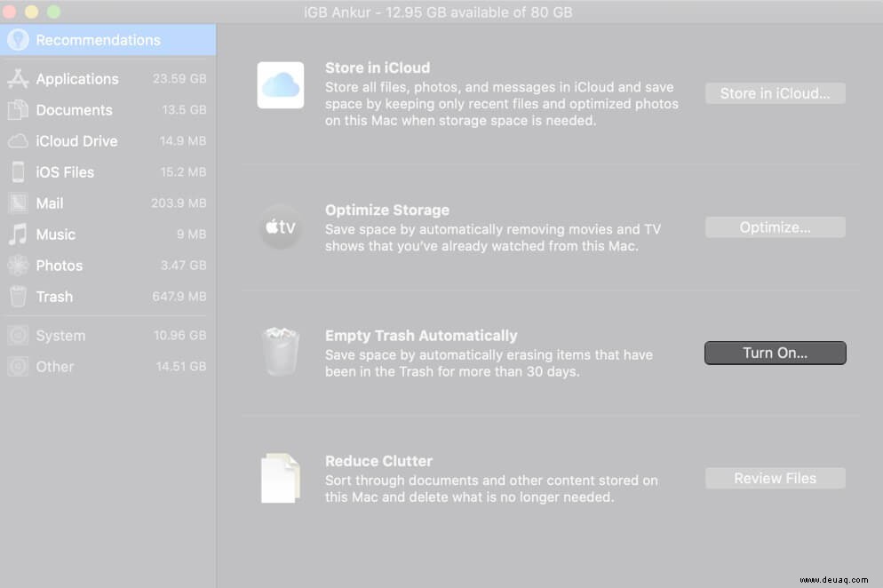883x588 pixels.
Task: Click the Trash bin icon in sidebar
Action: (18, 297)
